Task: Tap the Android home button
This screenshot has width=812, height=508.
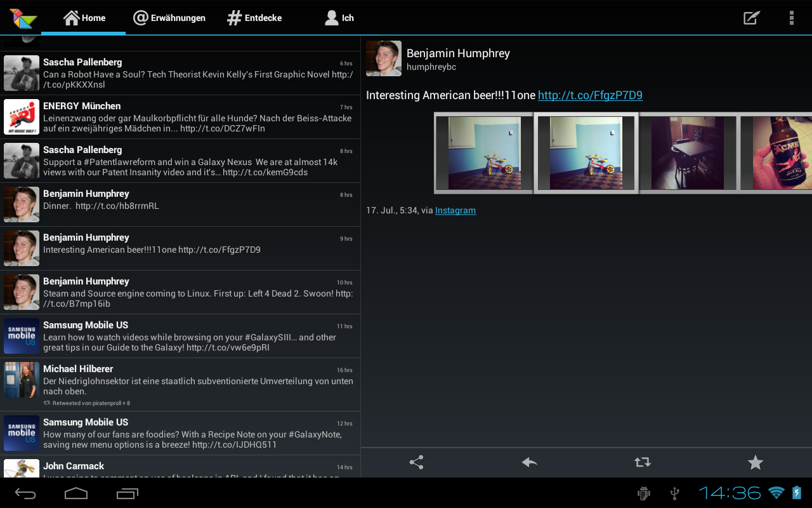Action: pyautogui.click(x=76, y=493)
